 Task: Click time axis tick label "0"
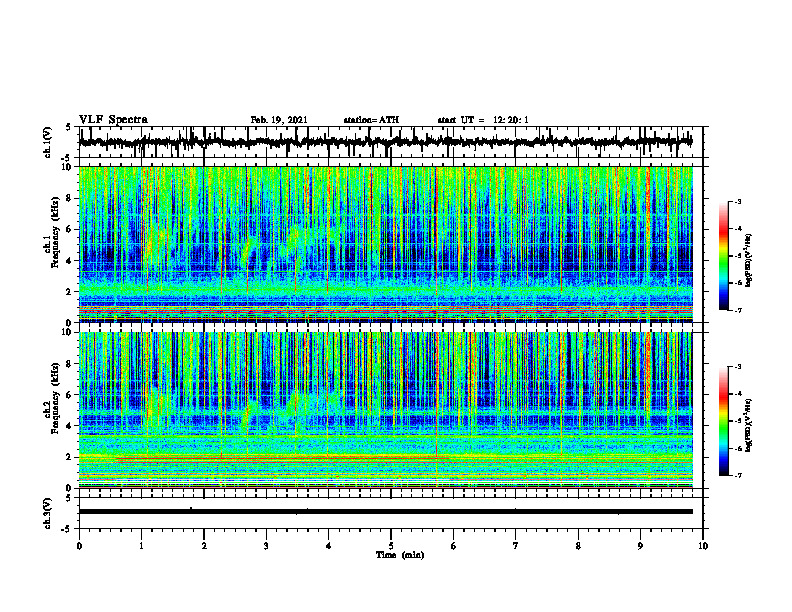click(79, 546)
